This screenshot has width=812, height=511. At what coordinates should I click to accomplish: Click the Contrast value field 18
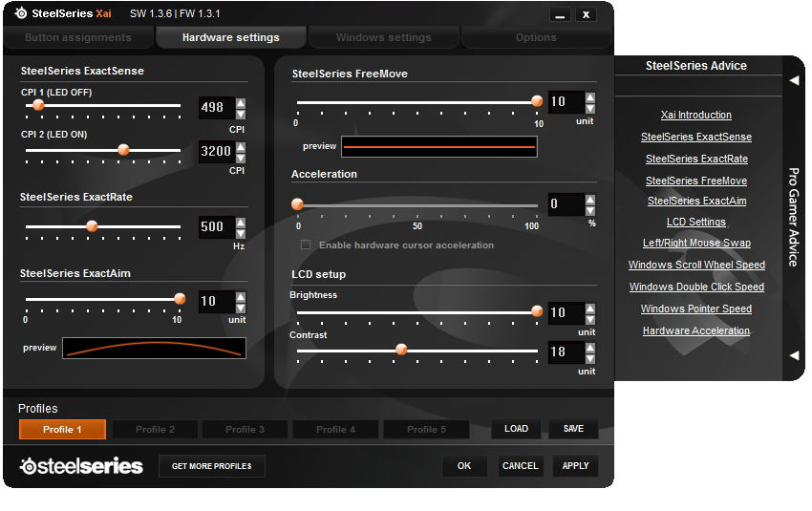pos(566,352)
